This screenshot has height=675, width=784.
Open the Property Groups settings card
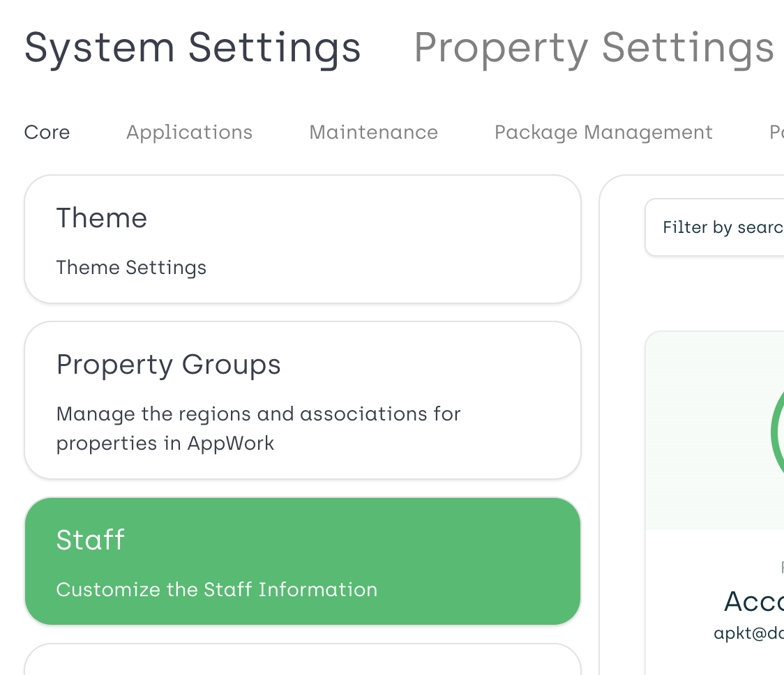[303, 399]
